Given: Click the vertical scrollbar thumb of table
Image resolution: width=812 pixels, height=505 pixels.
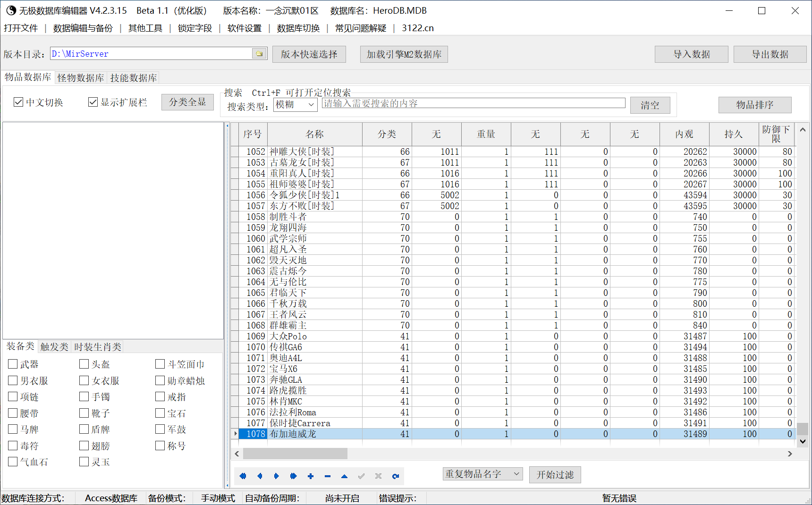Looking at the screenshot, I should coord(803,429).
